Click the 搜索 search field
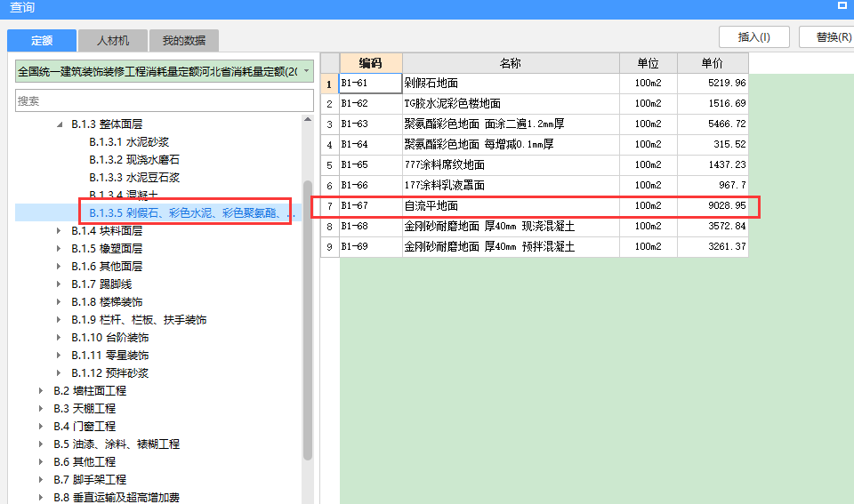Image resolution: width=854 pixels, height=504 pixels. point(165,100)
